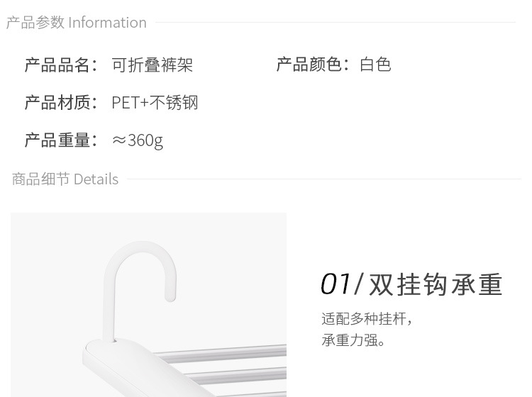
Task: Click the 产品参数 Information section heading
Action: (x=77, y=23)
